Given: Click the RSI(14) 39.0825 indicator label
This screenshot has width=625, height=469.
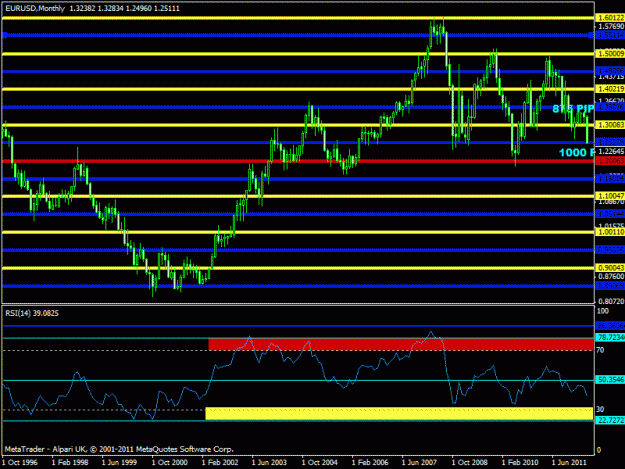Looking at the screenshot, I should click(x=32, y=313).
